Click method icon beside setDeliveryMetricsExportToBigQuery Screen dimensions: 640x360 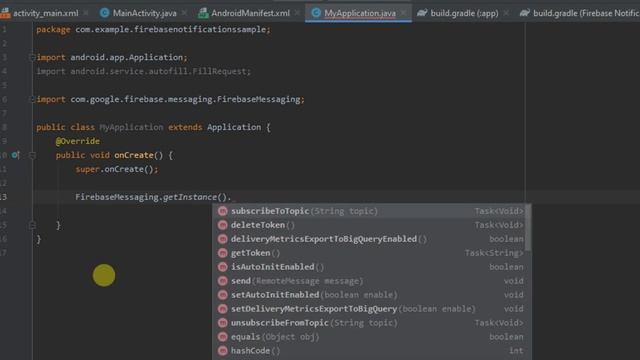tap(222, 309)
